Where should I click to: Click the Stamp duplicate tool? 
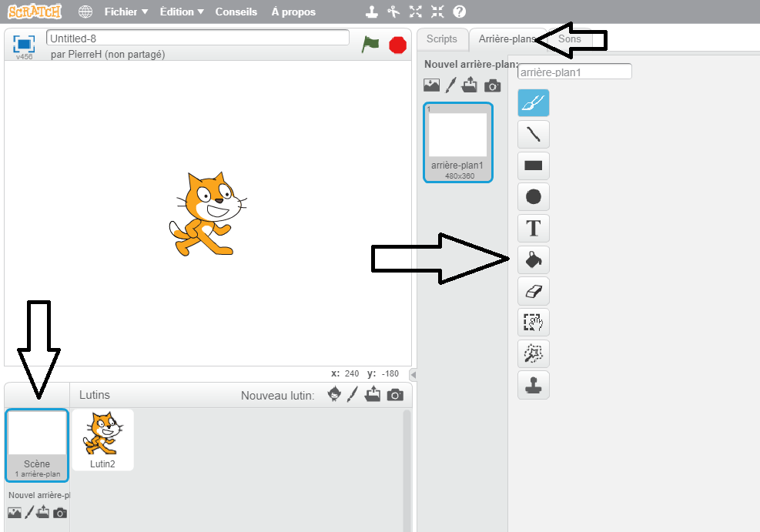[x=533, y=384]
